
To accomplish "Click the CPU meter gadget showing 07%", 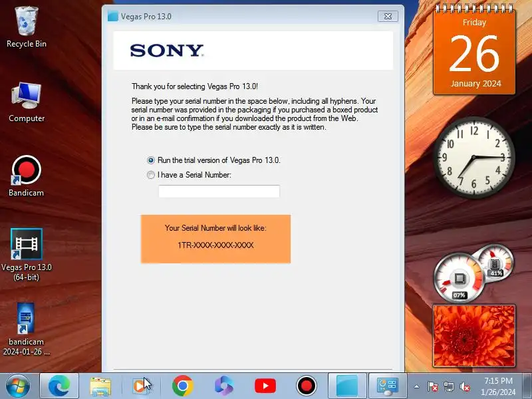I will pyautogui.click(x=459, y=279).
